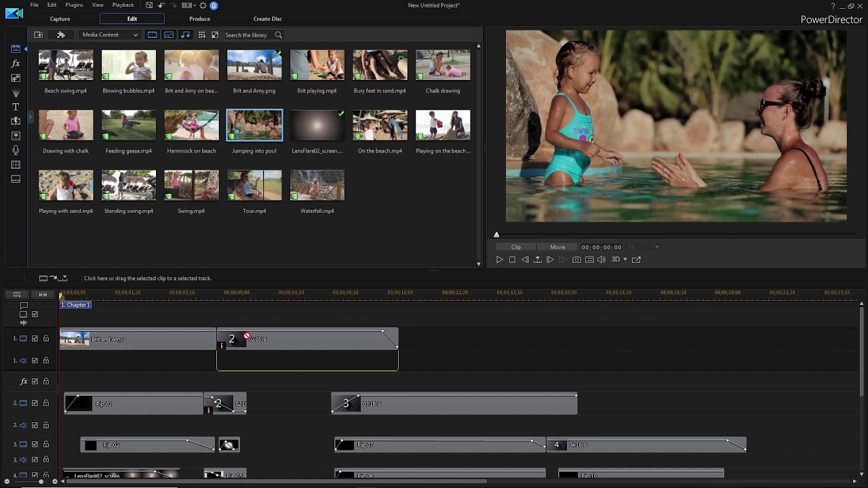Viewport: 868px width, 488px height.
Task: Click the plugin puzzle-piece icon
Action: pos(61,35)
